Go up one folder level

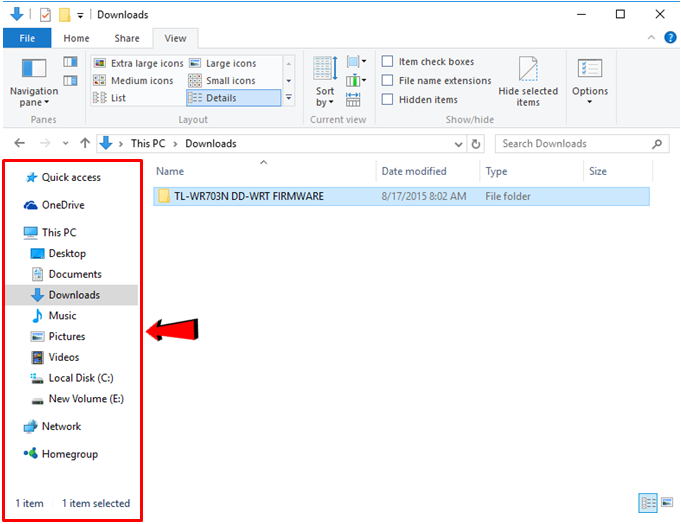pos(85,143)
